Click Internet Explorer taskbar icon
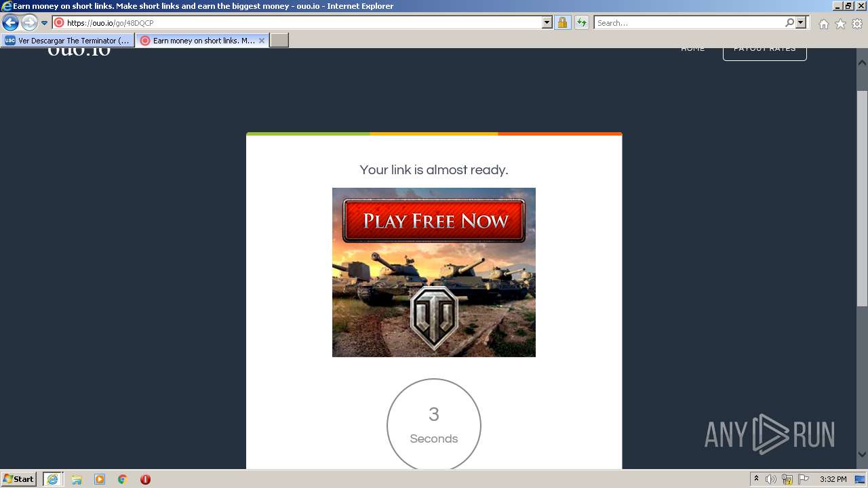The image size is (868, 488). [x=52, y=479]
